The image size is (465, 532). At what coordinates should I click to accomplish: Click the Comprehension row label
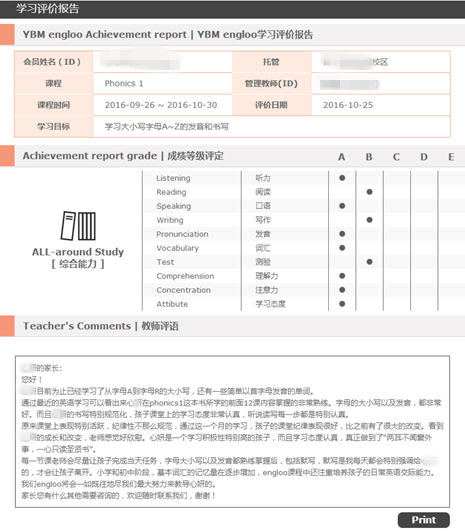tap(185, 276)
